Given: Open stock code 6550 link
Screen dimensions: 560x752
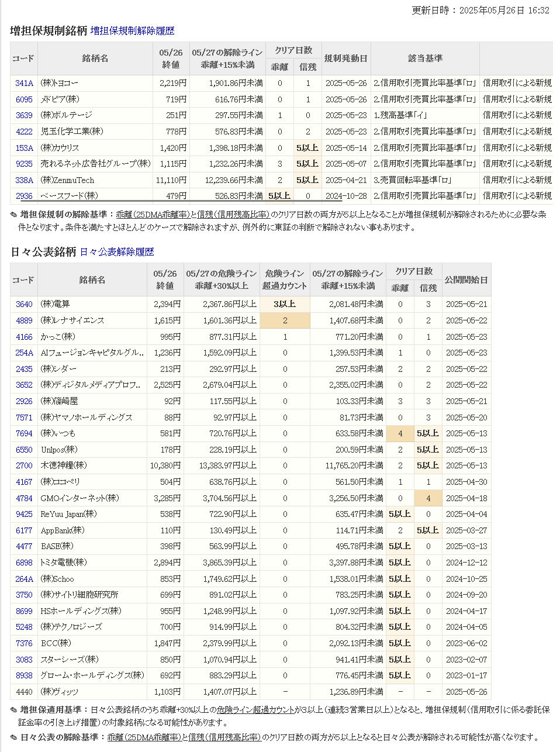Looking at the screenshot, I should (24, 450).
